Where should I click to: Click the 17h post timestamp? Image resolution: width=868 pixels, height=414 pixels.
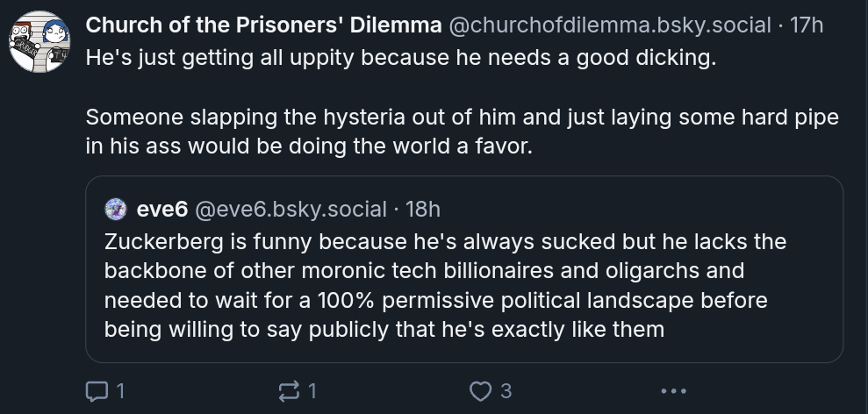tap(807, 25)
